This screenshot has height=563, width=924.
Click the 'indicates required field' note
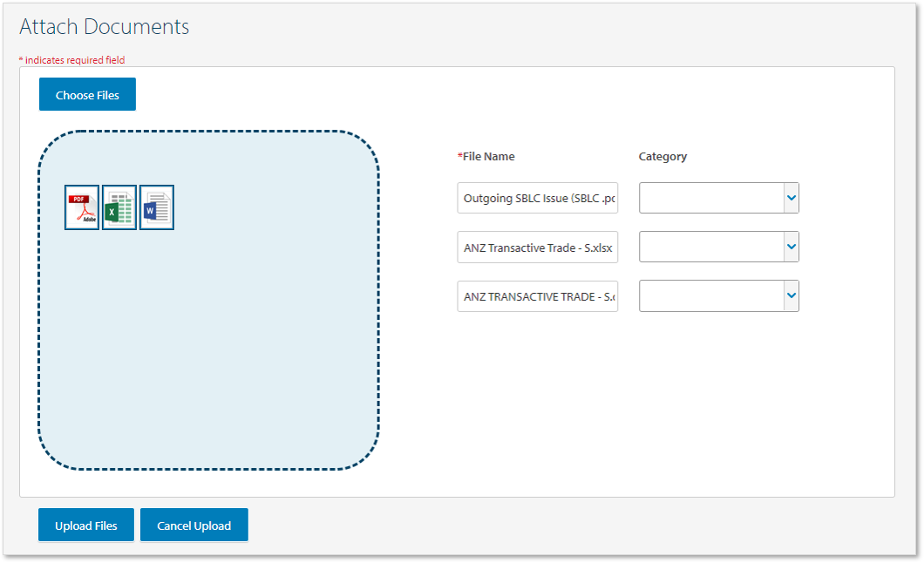[73, 60]
